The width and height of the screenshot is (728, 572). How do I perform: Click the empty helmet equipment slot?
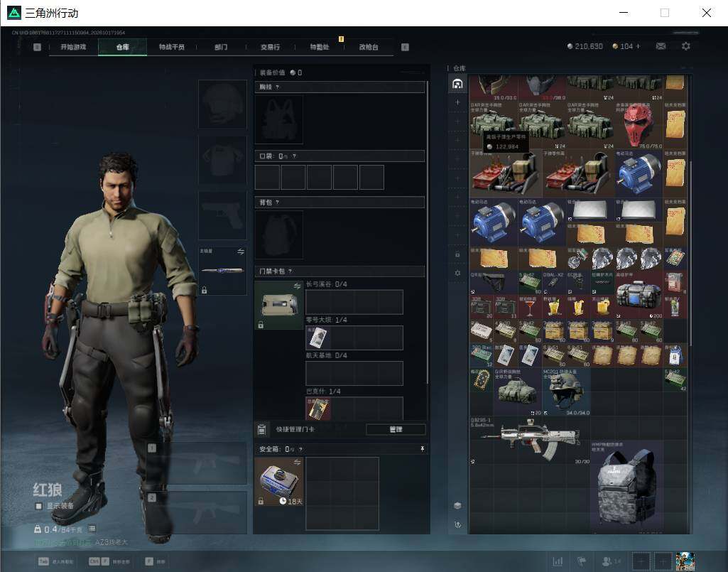[x=222, y=104]
